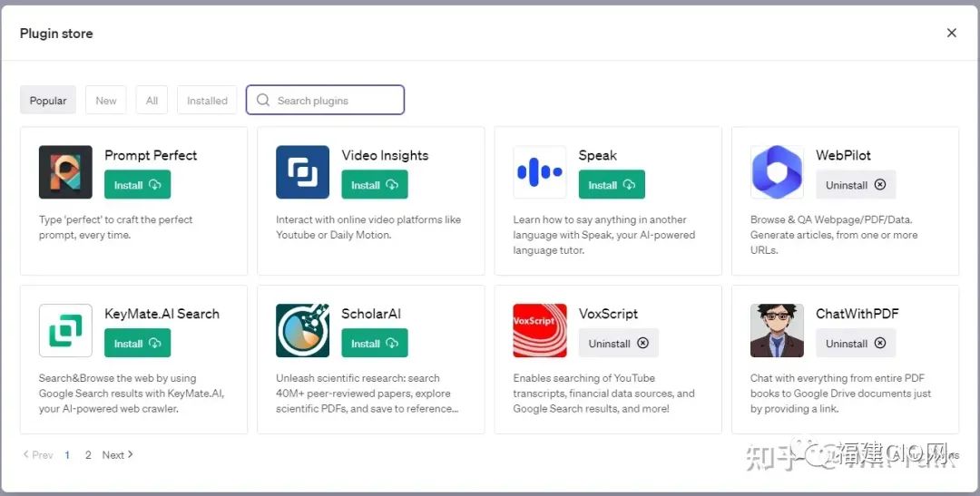This screenshot has height=496, width=980.
Task: Go to page 2 of plugins
Action: coord(88,455)
